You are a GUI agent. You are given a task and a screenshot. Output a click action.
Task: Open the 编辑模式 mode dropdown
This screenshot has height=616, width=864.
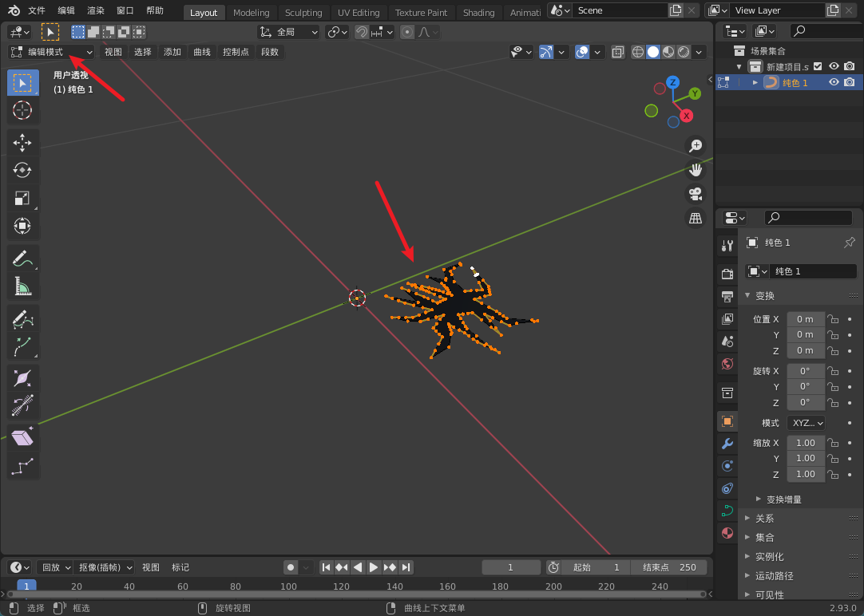pos(51,52)
